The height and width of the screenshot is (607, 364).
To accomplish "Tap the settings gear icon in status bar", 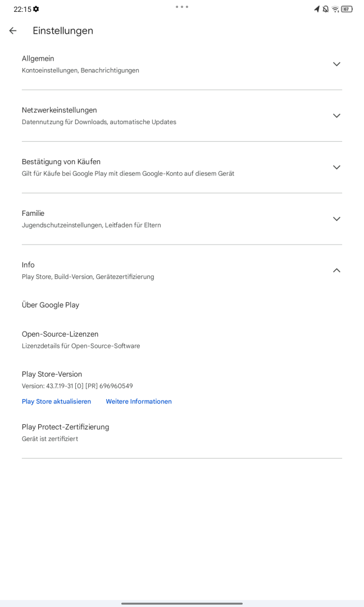I will pos(36,9).
